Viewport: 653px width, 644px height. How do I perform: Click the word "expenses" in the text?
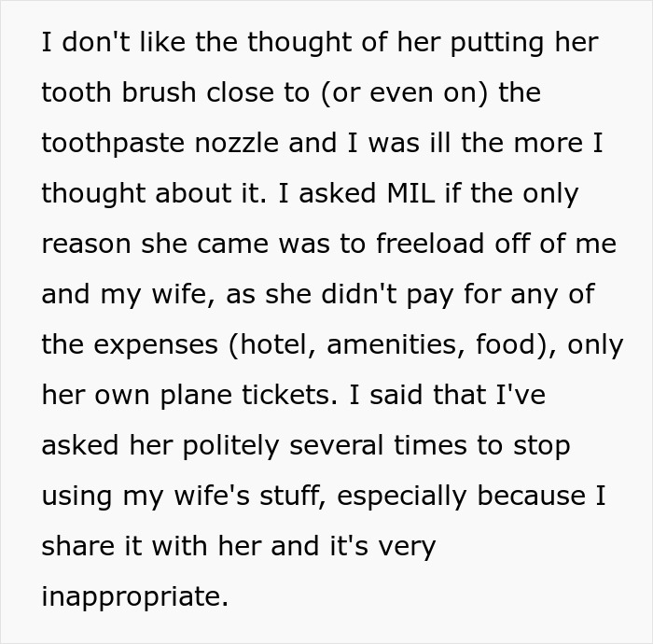(156, 345)
